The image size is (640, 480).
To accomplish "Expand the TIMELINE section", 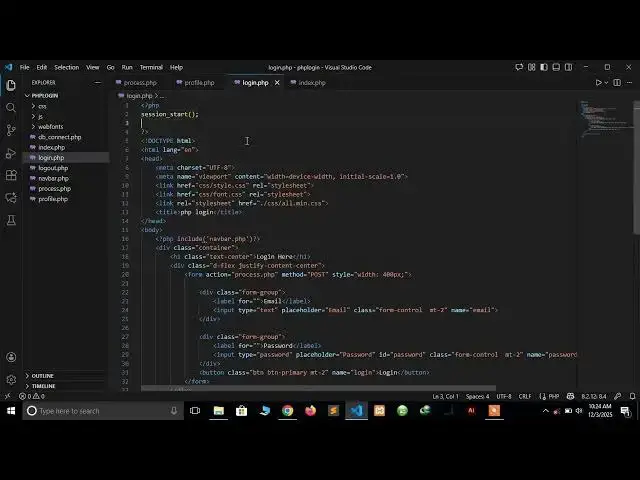I will point(43,386).
